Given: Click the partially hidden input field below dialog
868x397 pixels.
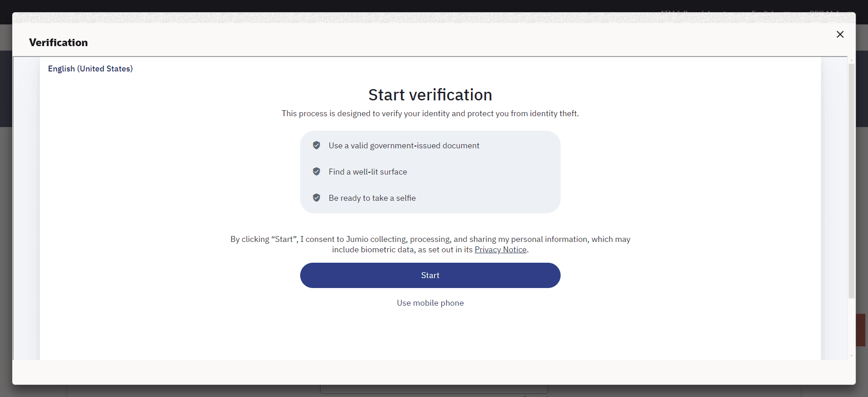Looking at the screenshot, I should 434,389.
